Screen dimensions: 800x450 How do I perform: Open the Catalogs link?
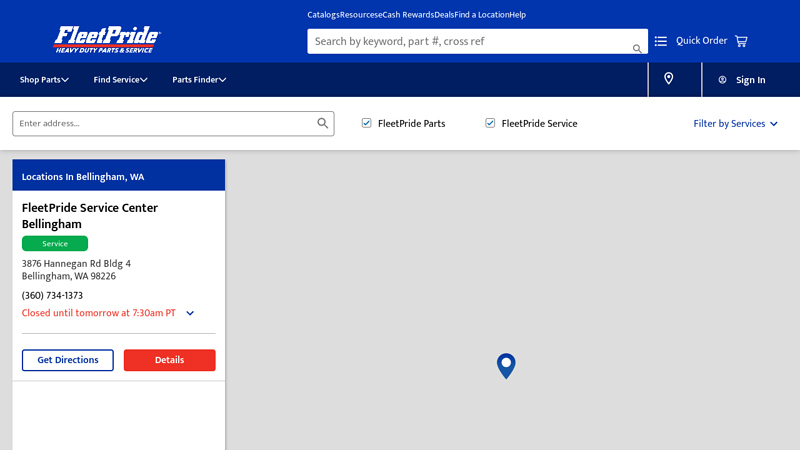tap(323, 15)
